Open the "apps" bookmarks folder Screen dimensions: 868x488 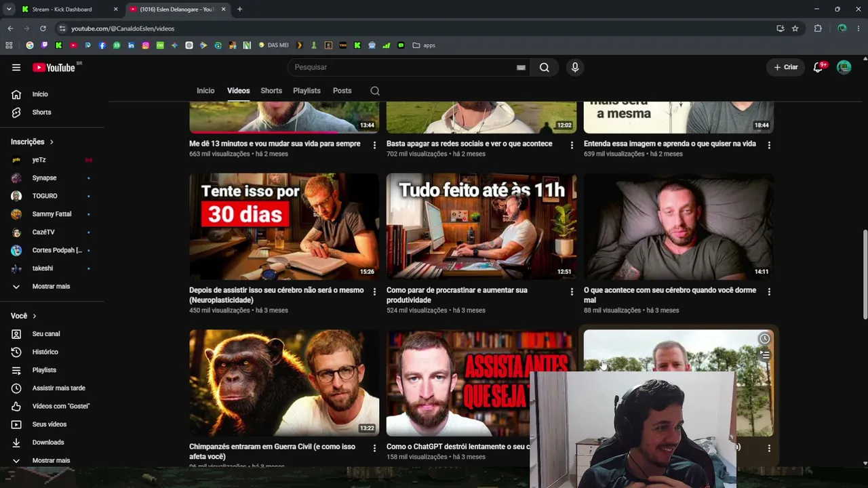pyautogui.click(x=424, y=45)
